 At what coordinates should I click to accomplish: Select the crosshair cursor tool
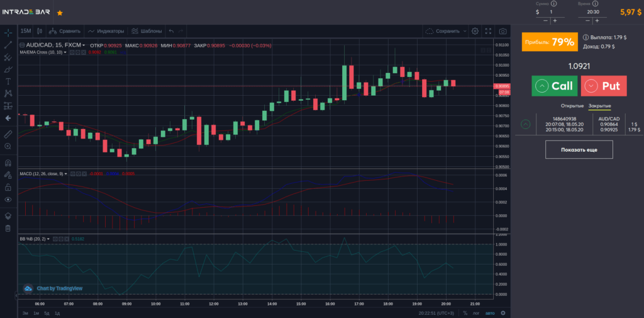[x=8, y=31]
